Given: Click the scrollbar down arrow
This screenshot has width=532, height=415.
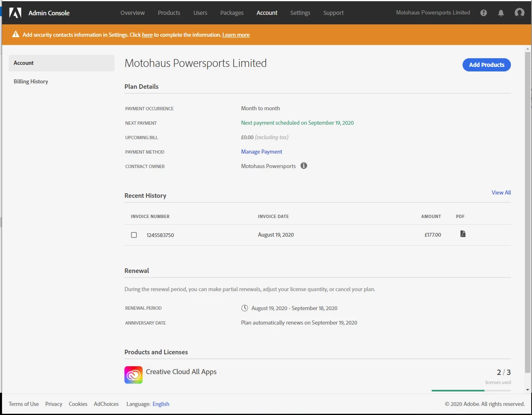Looking at the screenshot, I should click(x=527, y=390).
